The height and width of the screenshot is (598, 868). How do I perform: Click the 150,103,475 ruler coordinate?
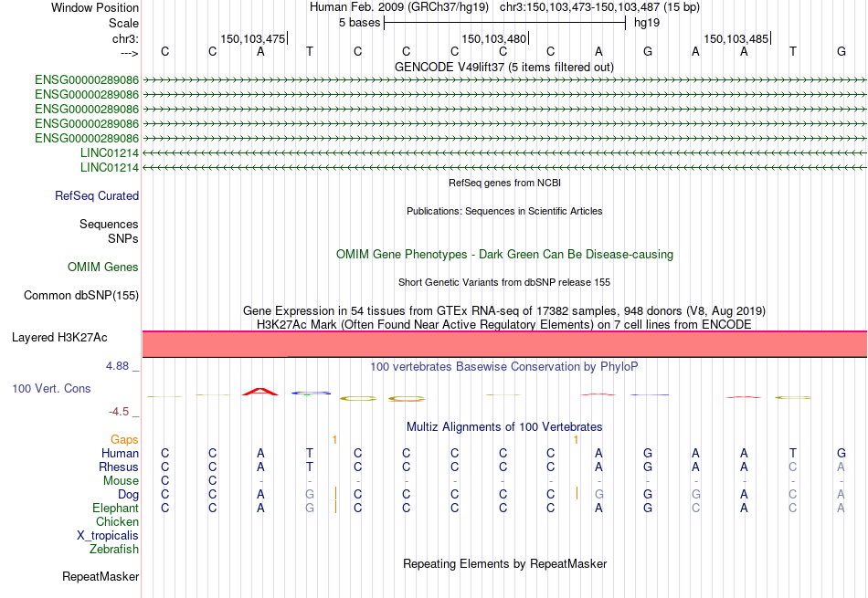[x=252, y=38]
